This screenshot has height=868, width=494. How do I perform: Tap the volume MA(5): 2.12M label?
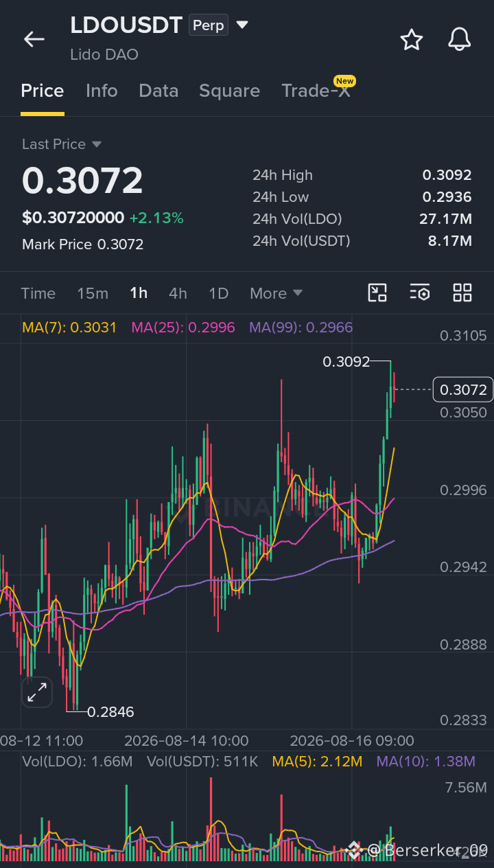317,762
